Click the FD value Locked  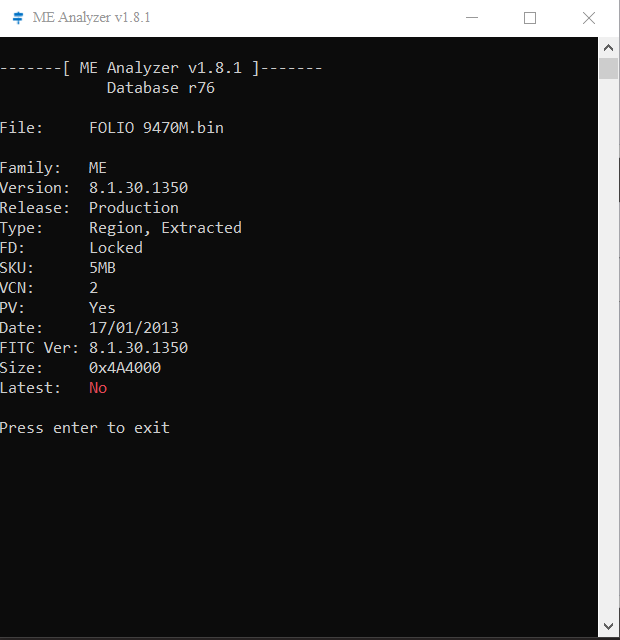(116, 248)
